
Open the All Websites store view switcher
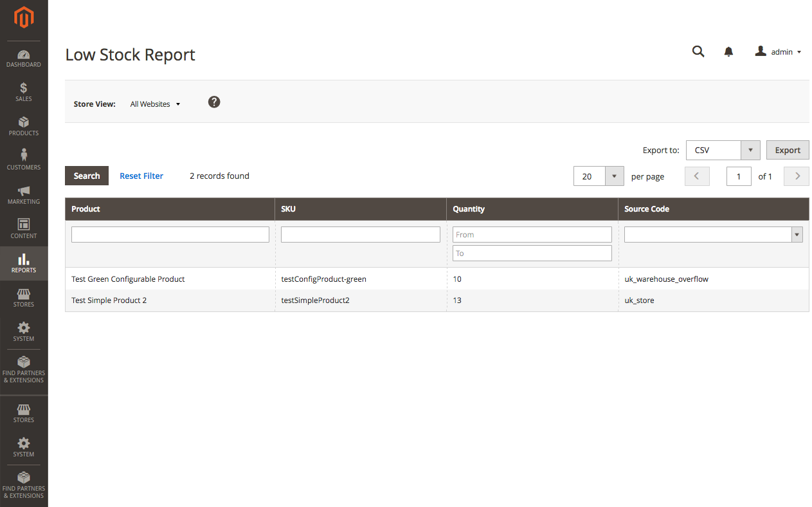click(x=155, y=104)
